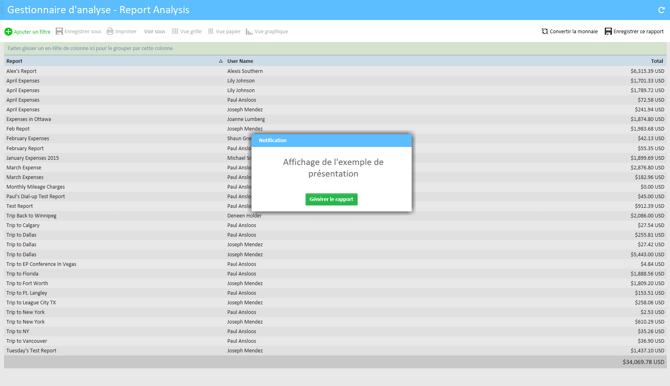670x386 pixels.
Task: Click user name Joanne Lumberg
Action: (246, 119)
